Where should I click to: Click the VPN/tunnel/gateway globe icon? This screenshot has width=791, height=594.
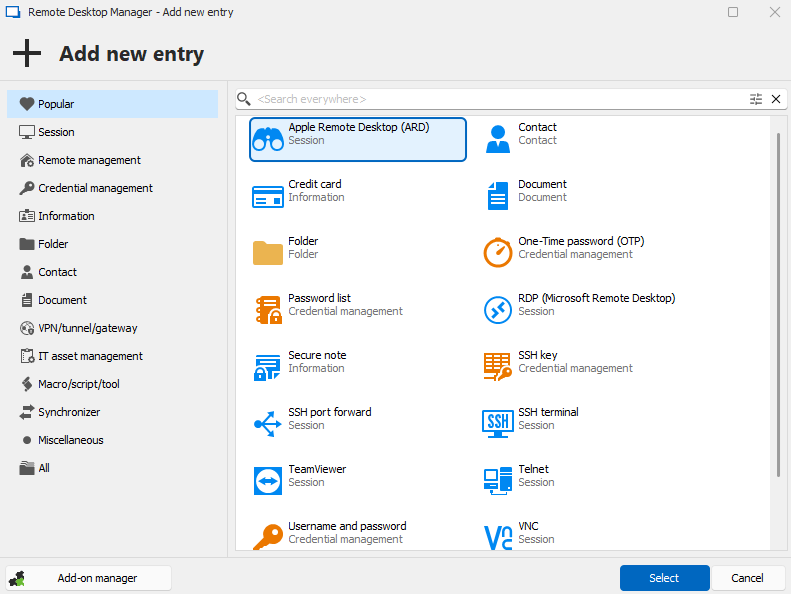click(x=27, y=328)
